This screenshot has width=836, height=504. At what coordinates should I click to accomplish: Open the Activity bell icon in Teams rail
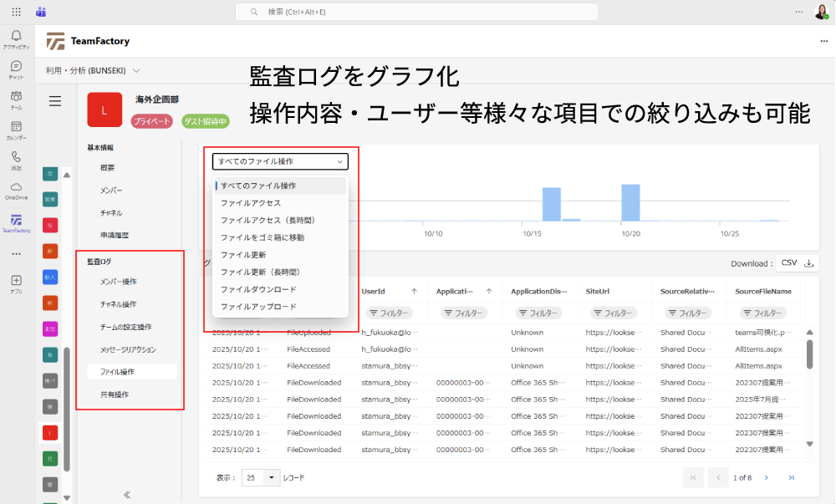(16, 36)
